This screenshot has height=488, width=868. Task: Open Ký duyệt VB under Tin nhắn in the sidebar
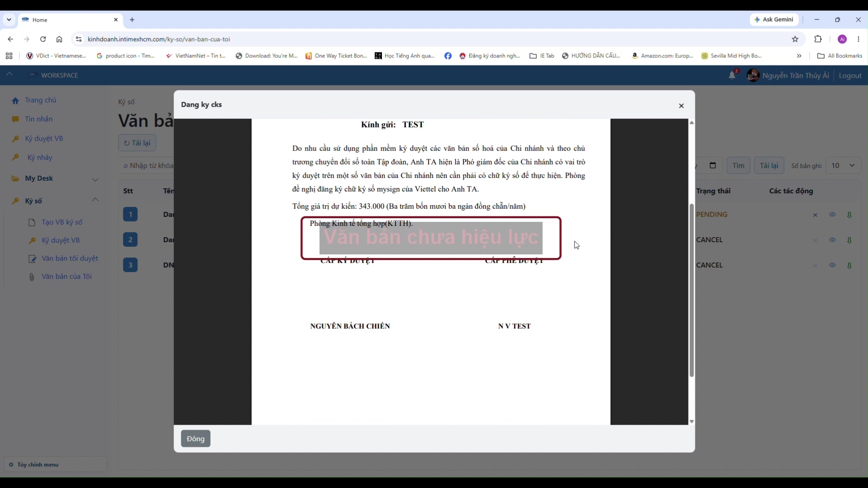(x=44, y=139)
